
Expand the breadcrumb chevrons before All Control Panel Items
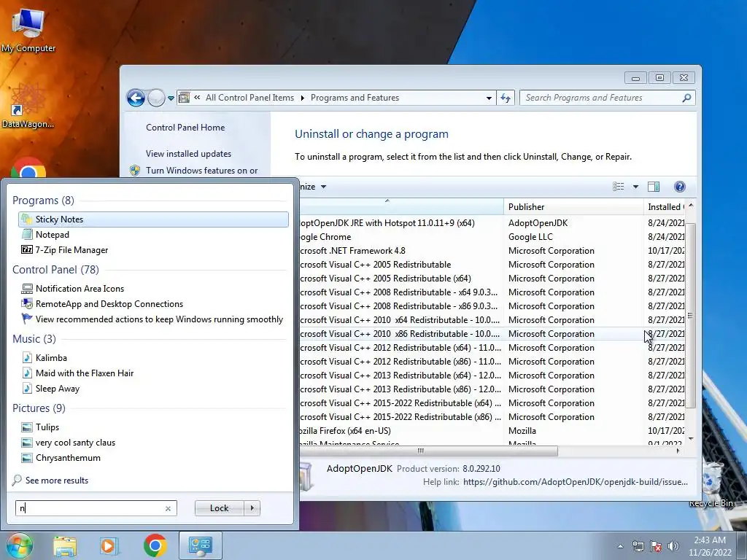tap(197, 98)
